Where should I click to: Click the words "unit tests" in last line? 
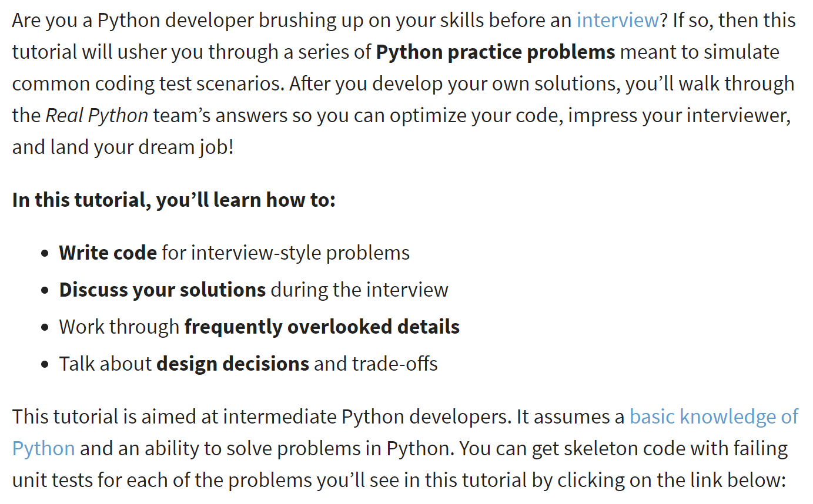53,481
